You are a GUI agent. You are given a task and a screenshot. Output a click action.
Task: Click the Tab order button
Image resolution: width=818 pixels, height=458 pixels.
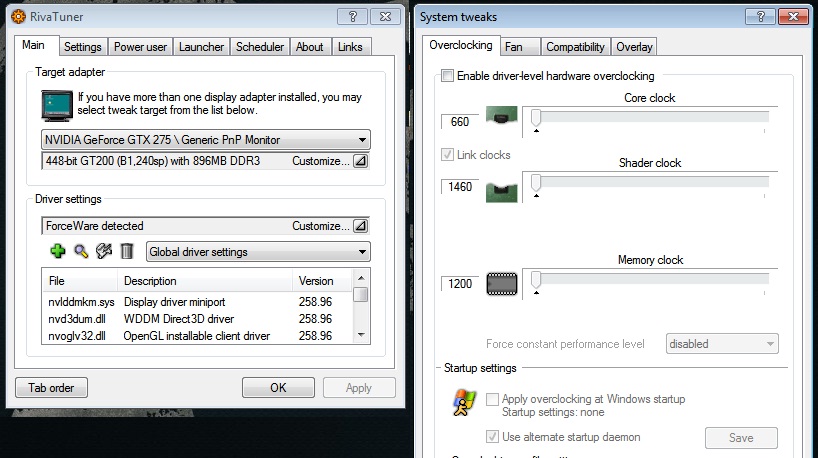(51, 388)
